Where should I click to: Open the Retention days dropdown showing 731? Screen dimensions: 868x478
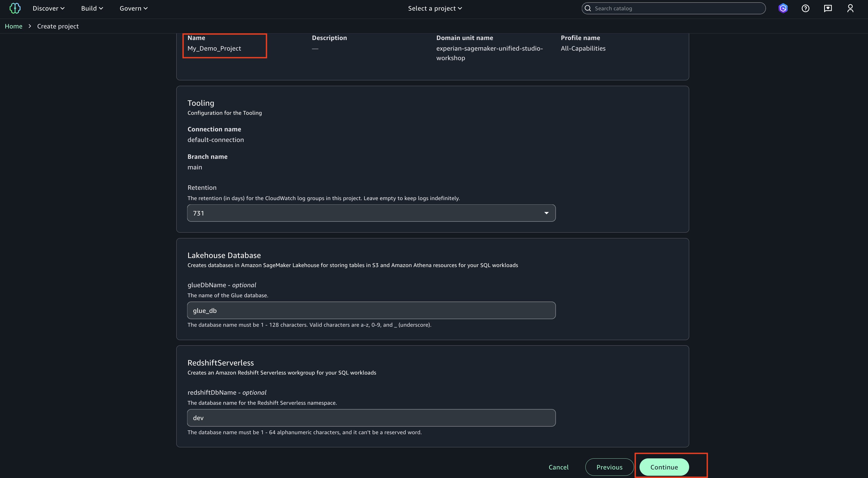pos(371,213)
